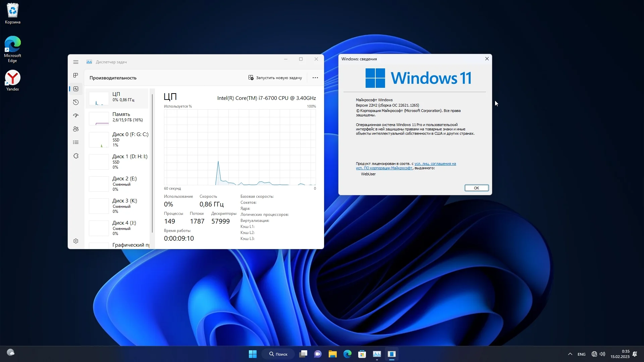Viewport: 644px width, 362px height.
Task: Open Startup apps sidebar icon
Action: coord(76,116)
